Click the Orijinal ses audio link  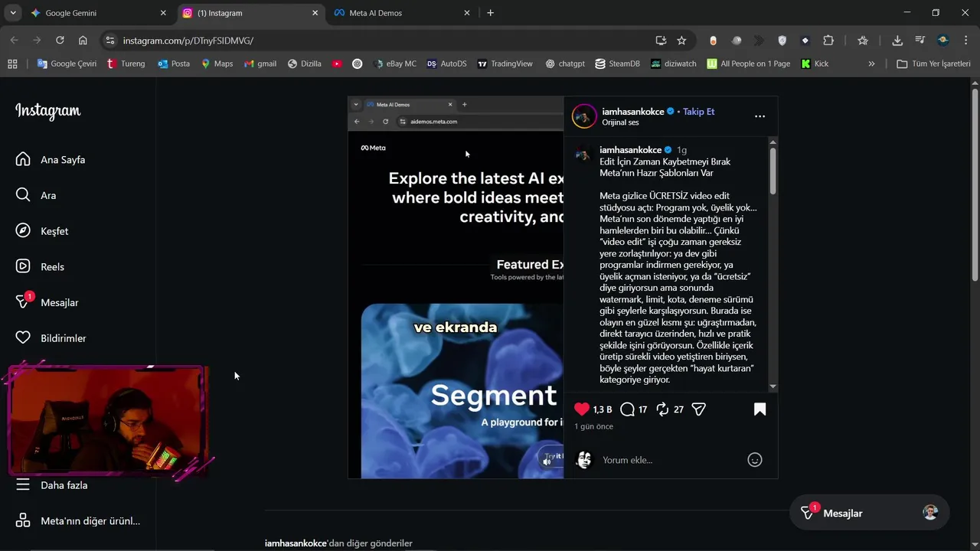click(620, 122)
